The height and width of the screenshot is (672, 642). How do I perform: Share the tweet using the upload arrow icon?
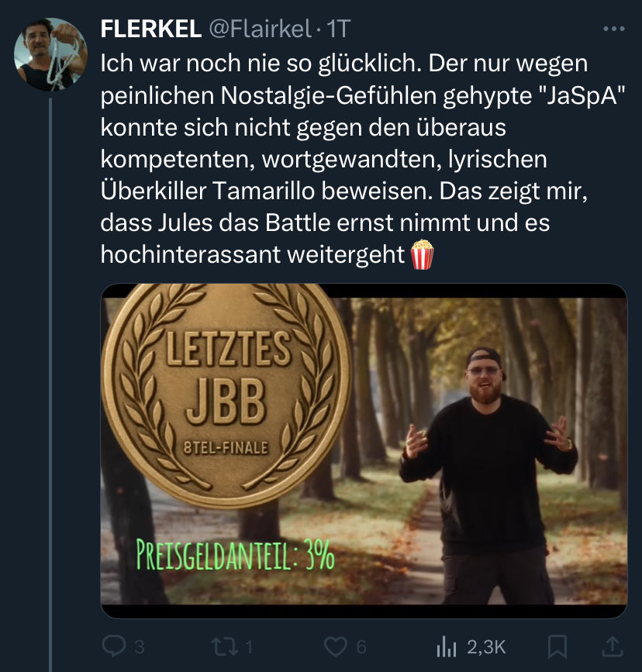pyautogui.click(x=612, y=646)
